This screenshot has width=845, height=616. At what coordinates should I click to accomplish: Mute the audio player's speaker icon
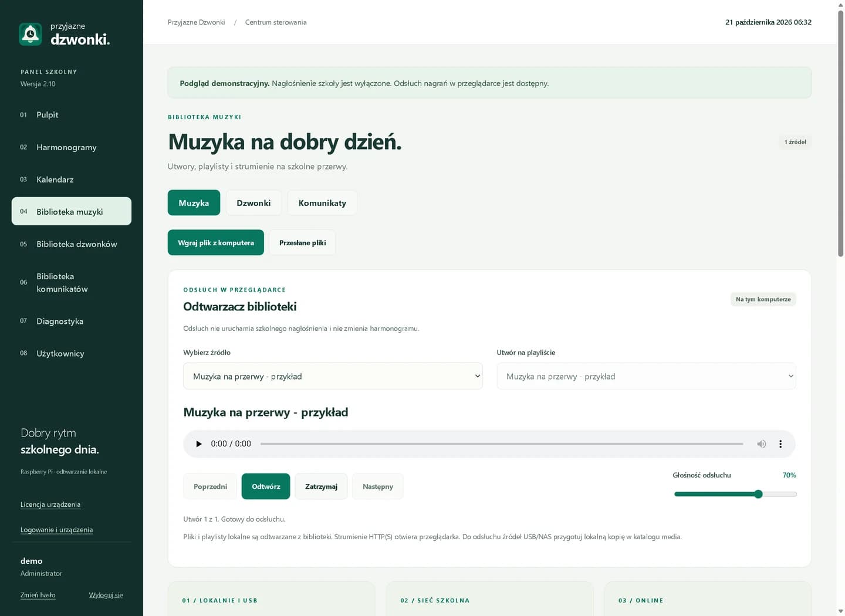point(762,444)
